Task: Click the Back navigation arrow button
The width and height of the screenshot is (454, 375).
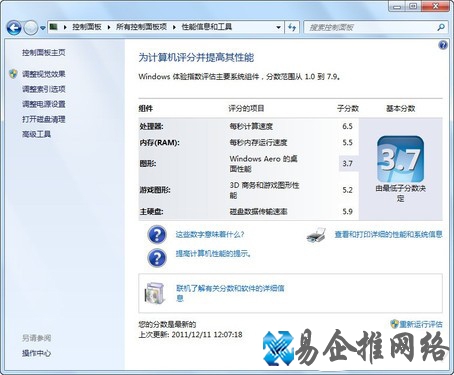Action: coord(14,28)
